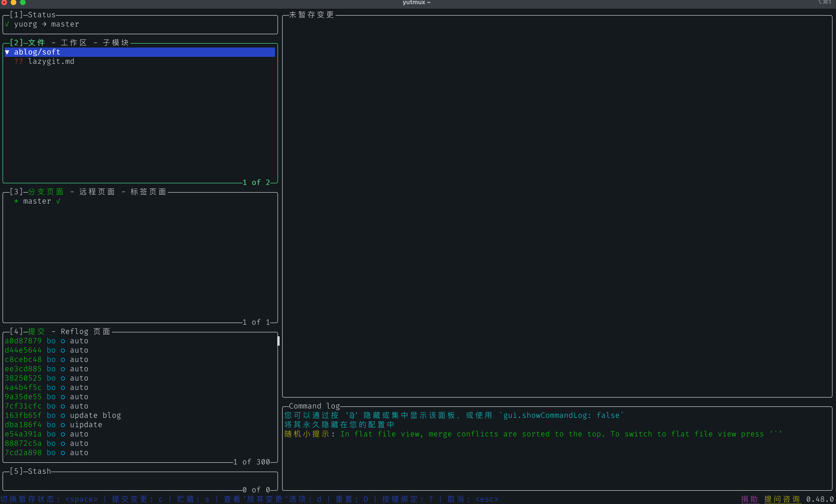The width and height of the screenshot is (836, 504).
Task: Click the '1 of 300' commits counter
Action: click(x=251, y=462)
